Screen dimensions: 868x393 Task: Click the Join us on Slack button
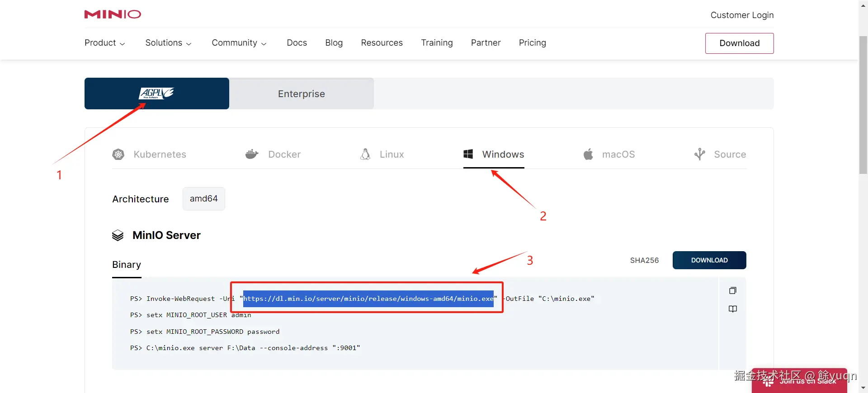click(799, 381)
